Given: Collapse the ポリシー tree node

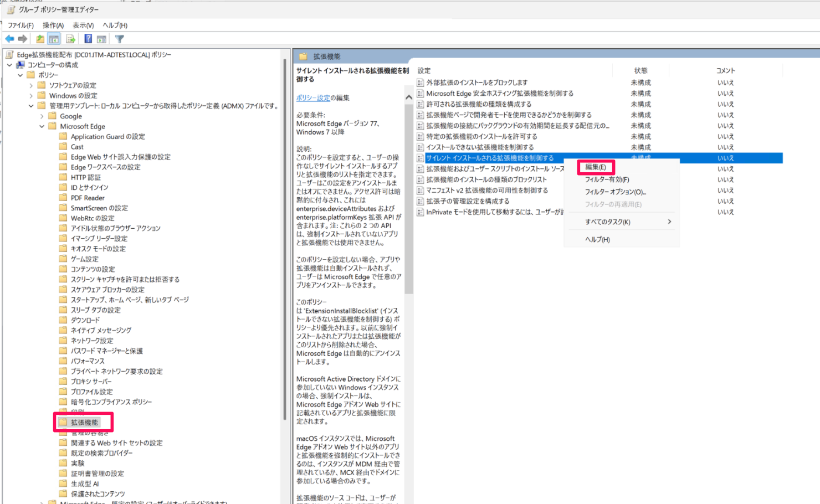Looking at the screenshot, I should pos(20,75).
